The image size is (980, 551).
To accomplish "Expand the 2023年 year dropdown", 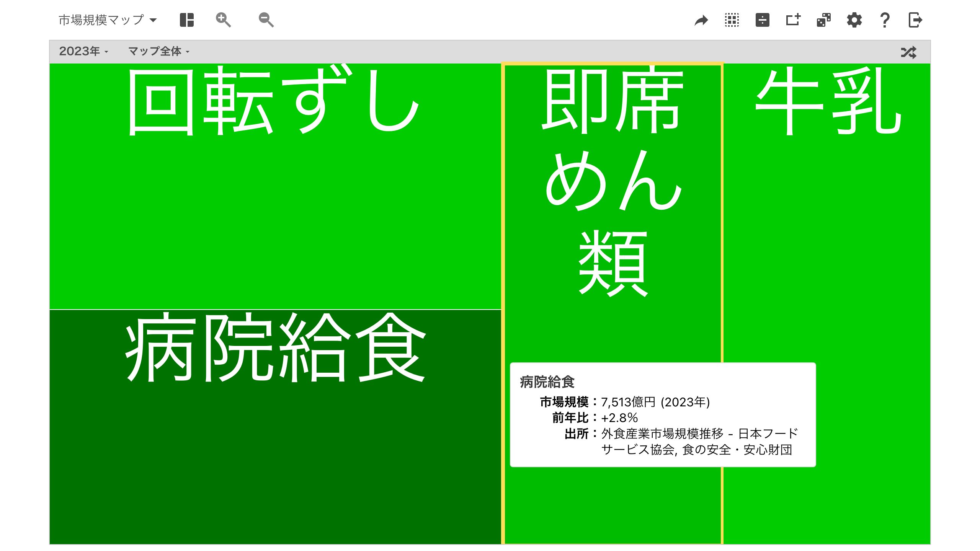I will click(84, 51).
